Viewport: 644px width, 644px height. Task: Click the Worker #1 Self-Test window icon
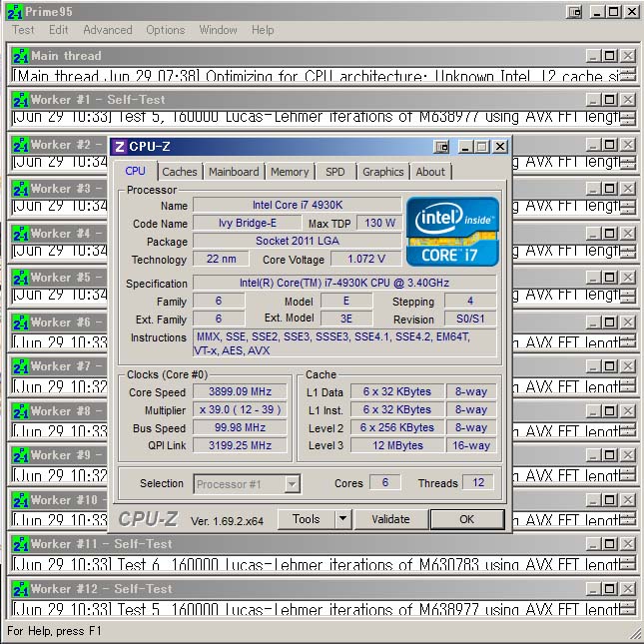tap(20, 100)
